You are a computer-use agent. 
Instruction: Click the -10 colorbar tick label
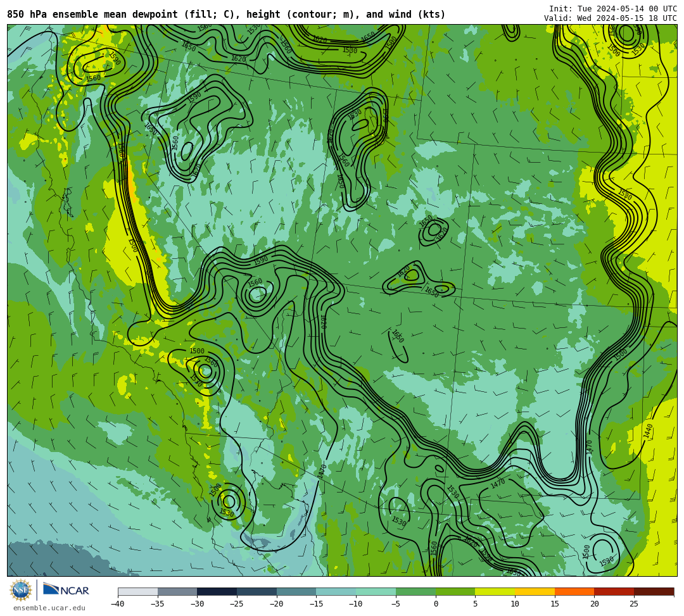(355, 604)
